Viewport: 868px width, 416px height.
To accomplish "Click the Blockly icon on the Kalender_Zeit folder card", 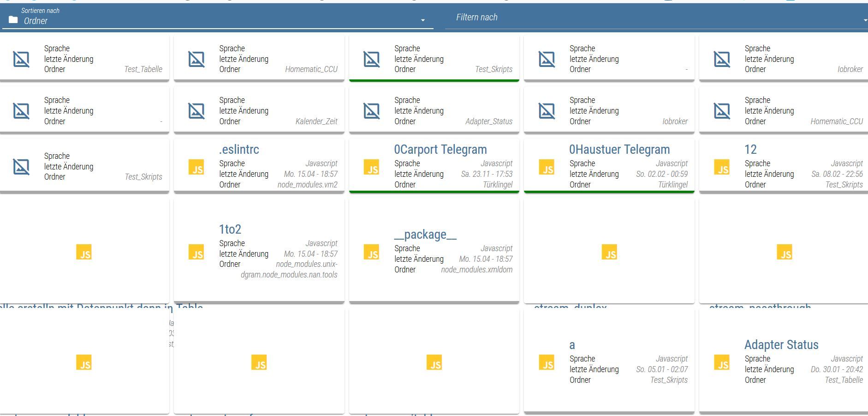I will [x=196, y=111].
